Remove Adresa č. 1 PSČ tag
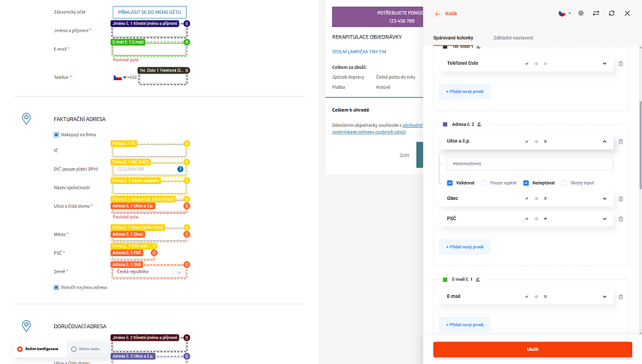The image size is (642, 364). click(154, 253)
